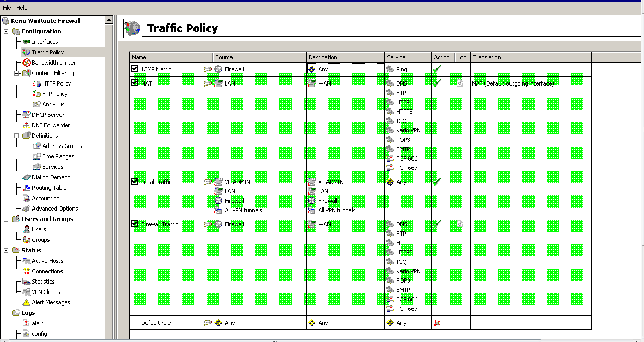The image size is (644, 342).
Task: Click the red Deny action of Default rule
Action: coord(437,323)
